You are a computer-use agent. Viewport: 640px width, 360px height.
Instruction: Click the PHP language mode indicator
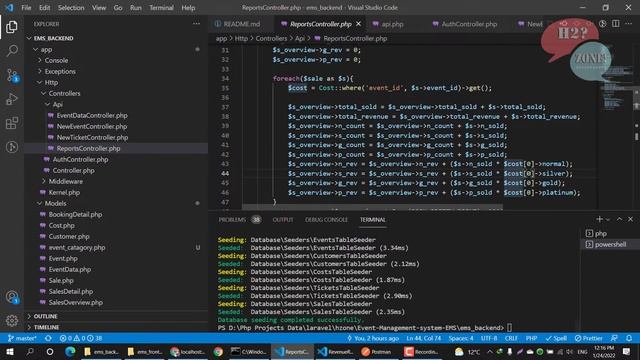click(x=531, y=338)
